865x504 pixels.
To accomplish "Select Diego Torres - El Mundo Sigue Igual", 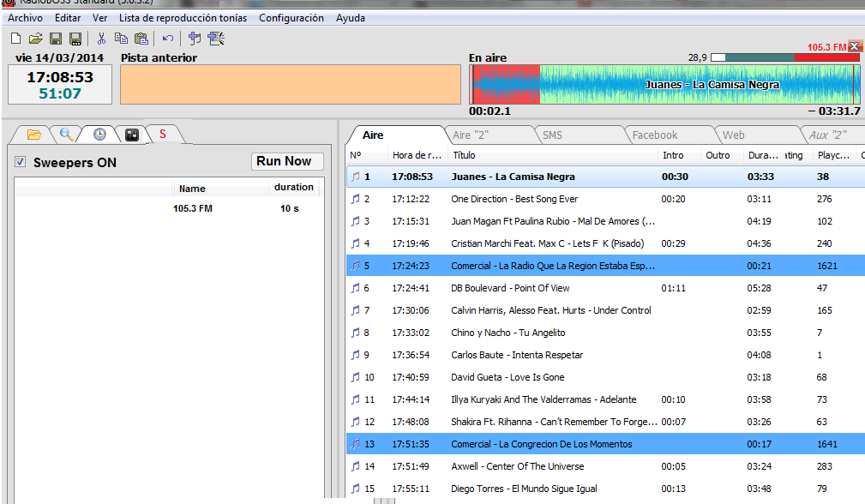I will coord(605,489).
